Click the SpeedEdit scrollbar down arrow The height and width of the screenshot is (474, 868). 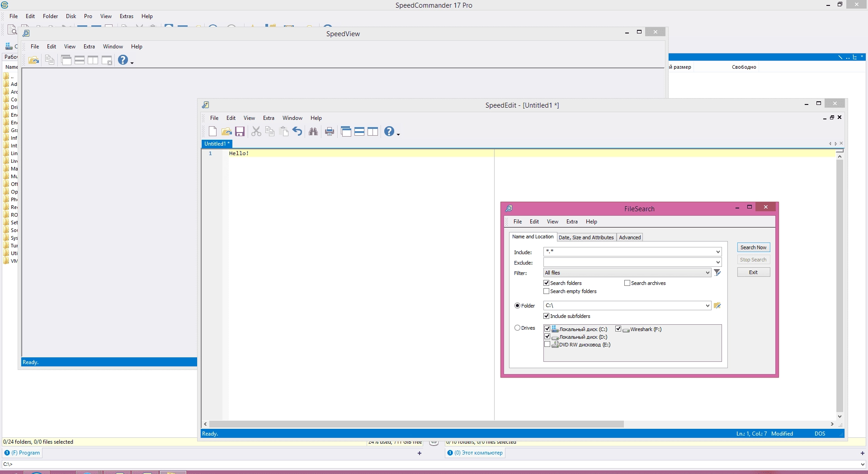[x=840, y=417]
